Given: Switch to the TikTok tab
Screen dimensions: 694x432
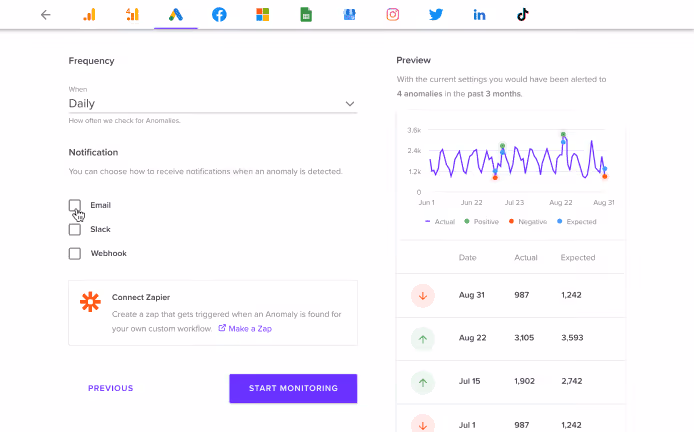Looking at the screenshot, I should [x=523, y=15].
